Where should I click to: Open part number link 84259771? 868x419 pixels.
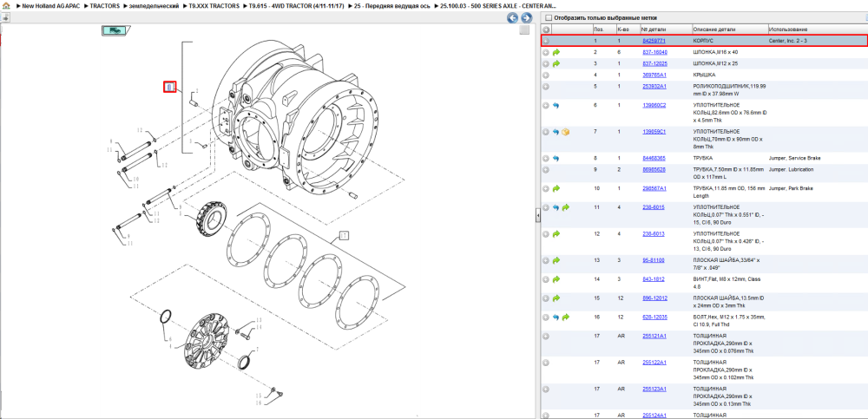point(654,41)
